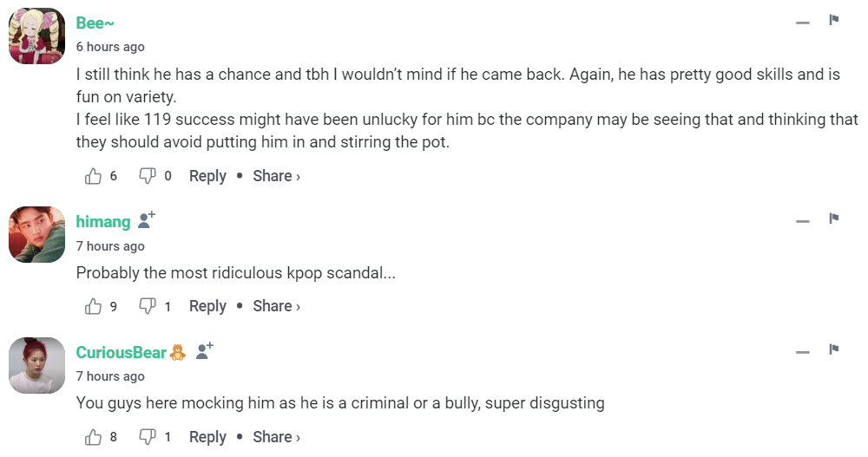The width and height of the screenshot is (868, 457).
Task: Like himang's comment with thumbs up
Action: coord(94,306)
